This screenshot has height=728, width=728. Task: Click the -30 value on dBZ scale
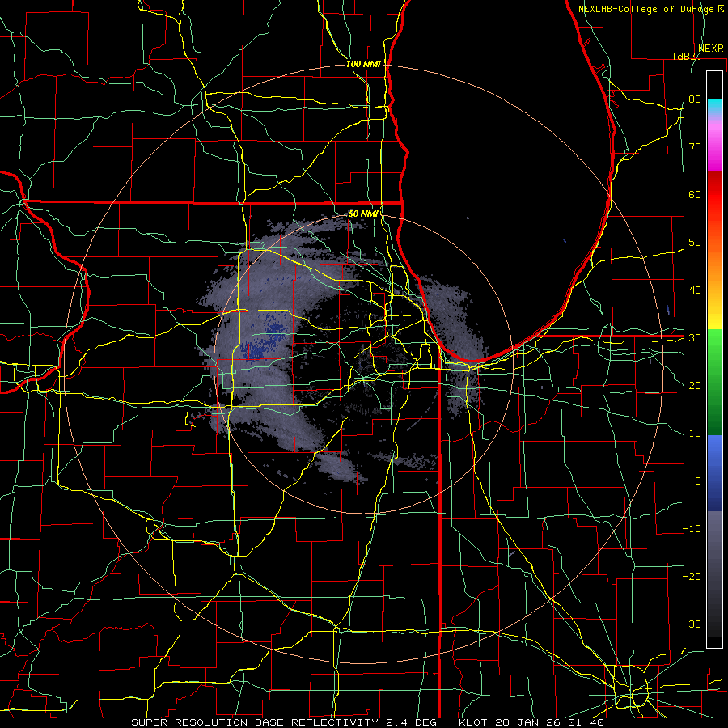pyautogui.click(x=692, y=624)
